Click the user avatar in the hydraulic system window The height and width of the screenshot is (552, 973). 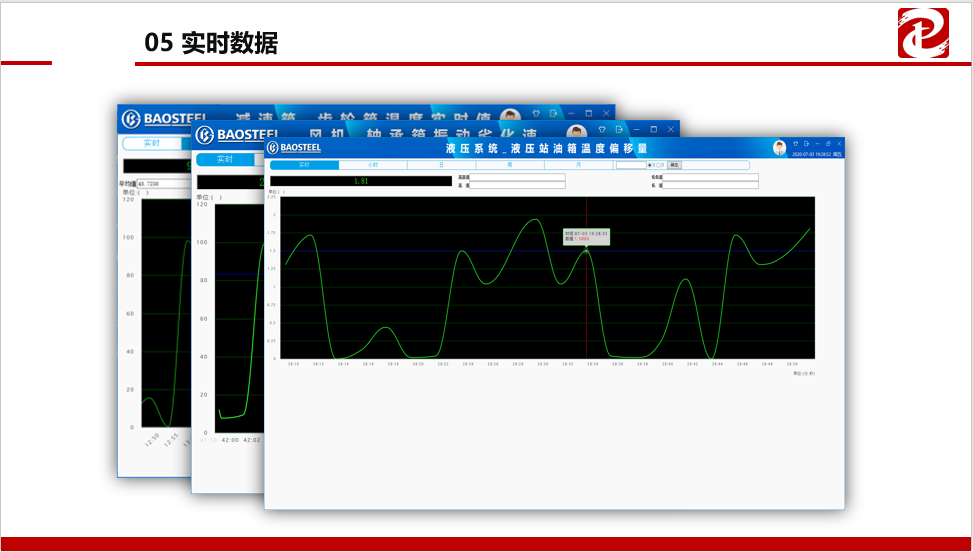click(779, 148)
